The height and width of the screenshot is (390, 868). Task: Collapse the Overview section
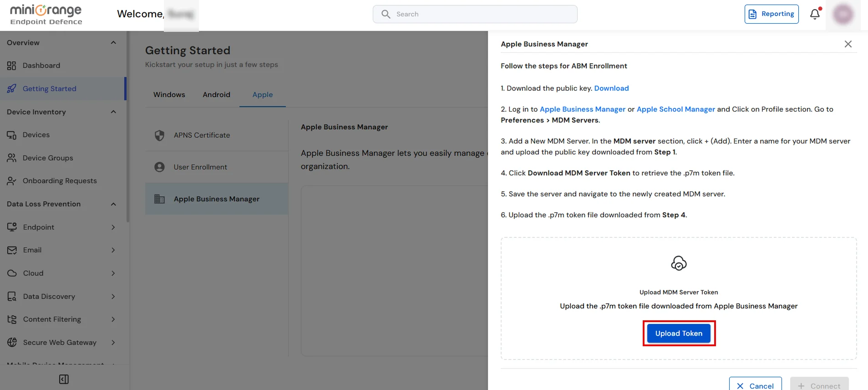pyautogui.click(x=113, y=43)
